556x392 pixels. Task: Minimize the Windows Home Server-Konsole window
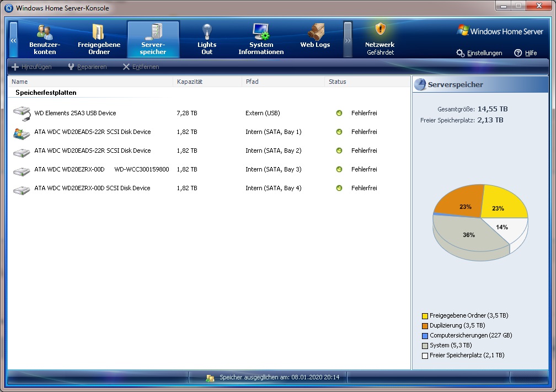(504, 6)
